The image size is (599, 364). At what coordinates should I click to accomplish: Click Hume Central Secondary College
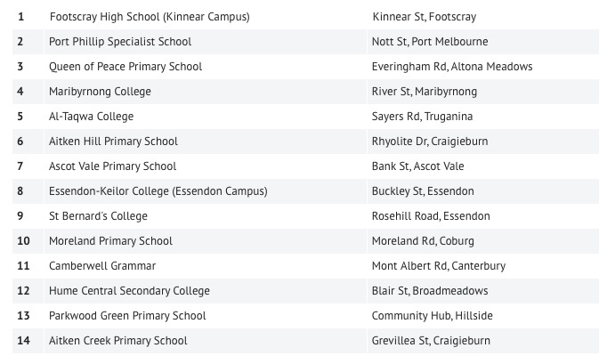click(129, 291)
